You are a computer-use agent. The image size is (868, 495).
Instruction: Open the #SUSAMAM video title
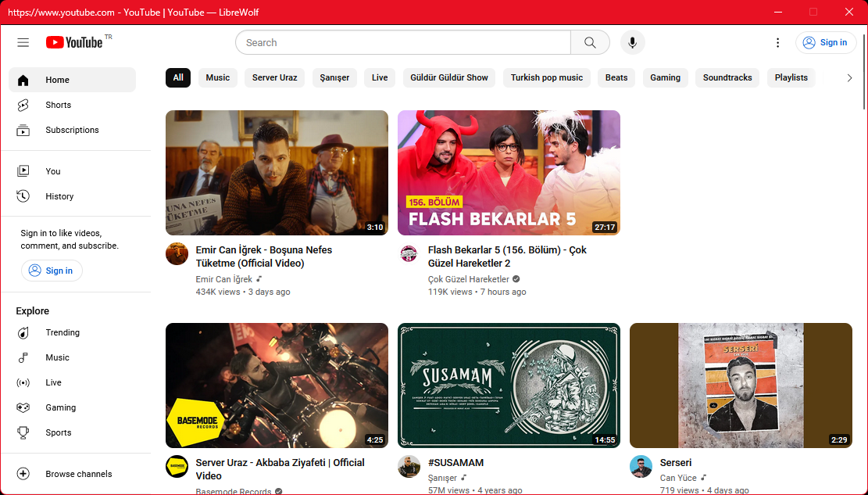[455, 463]
